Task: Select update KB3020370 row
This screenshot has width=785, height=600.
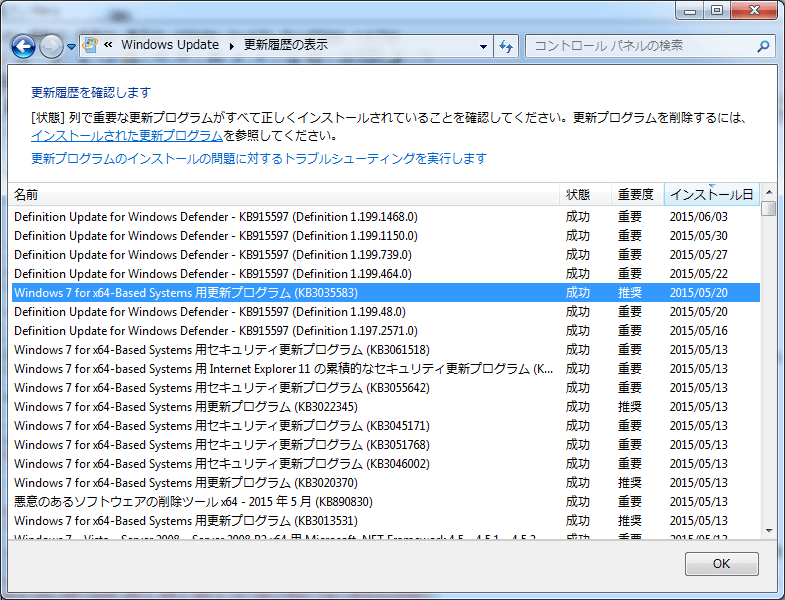Action: point(386,483)
